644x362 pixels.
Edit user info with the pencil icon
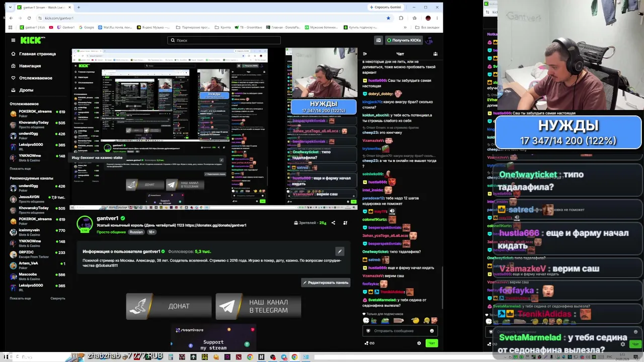click(x=340, y=251)
